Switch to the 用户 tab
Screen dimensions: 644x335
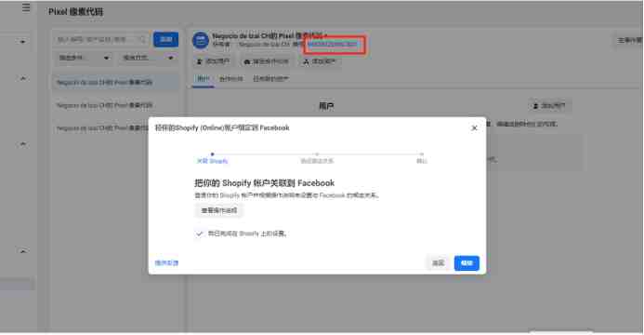(x=203, y=78)
